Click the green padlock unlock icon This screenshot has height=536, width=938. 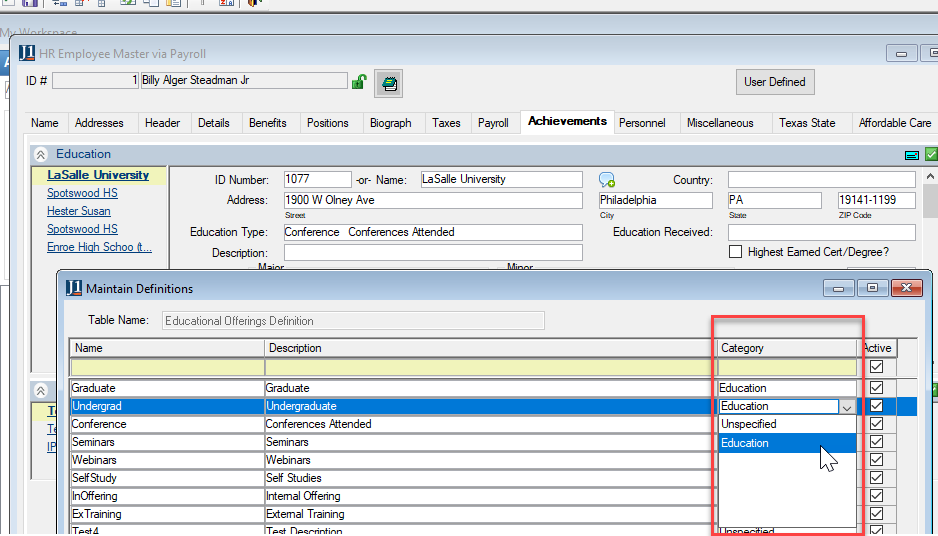tap(359, 82)
